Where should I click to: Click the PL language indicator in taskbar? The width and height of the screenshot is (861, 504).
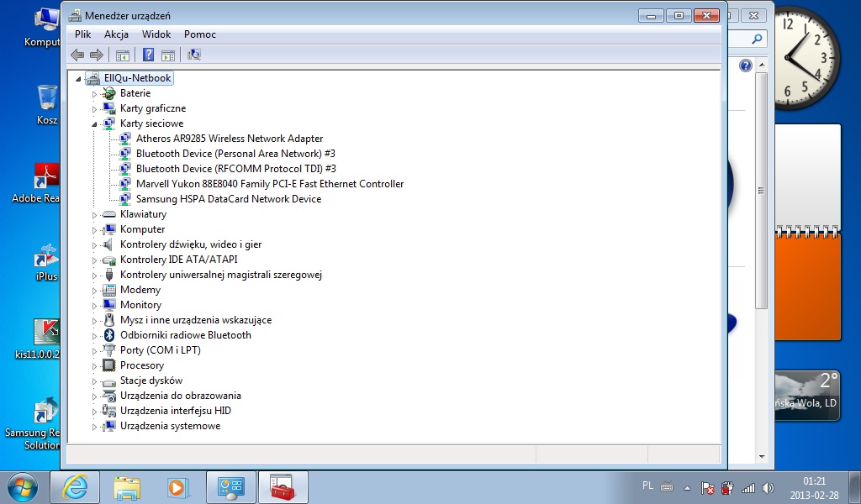click(647, 486)
